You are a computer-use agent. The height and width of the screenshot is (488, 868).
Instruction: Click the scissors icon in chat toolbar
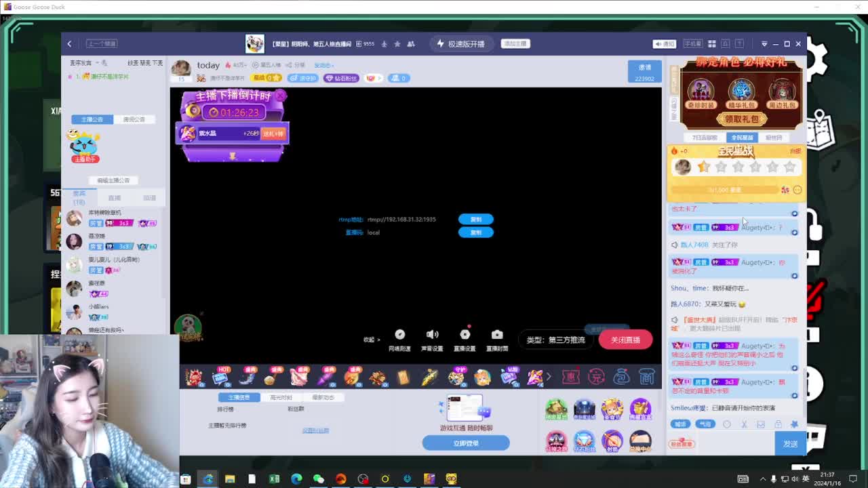[x=744, y=424]
